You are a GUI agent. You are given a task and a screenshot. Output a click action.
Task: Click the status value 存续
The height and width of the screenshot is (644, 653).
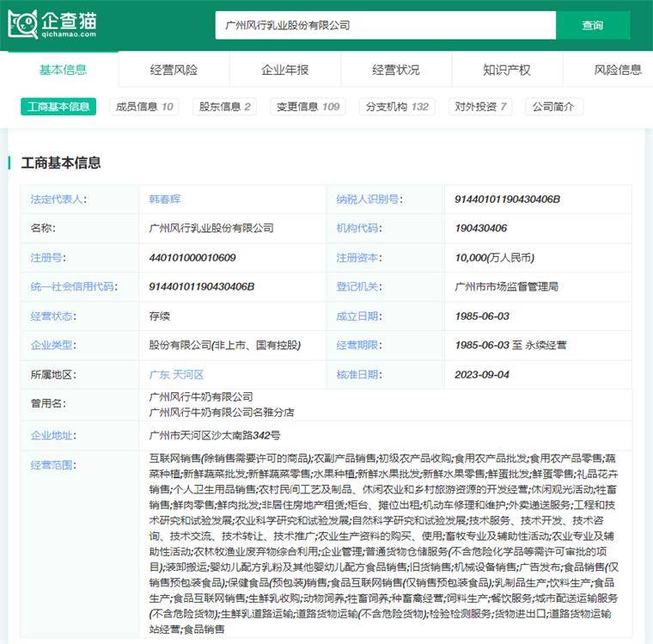click(x=160, y=316)
